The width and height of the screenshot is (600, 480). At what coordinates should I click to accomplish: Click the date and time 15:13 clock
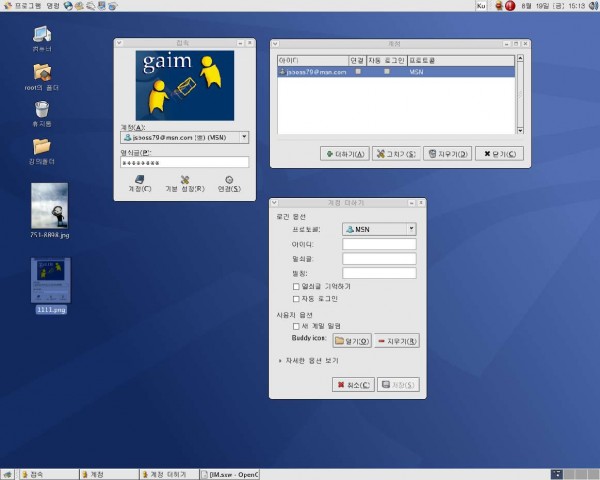pyautogui.click(x=553, y=6)
